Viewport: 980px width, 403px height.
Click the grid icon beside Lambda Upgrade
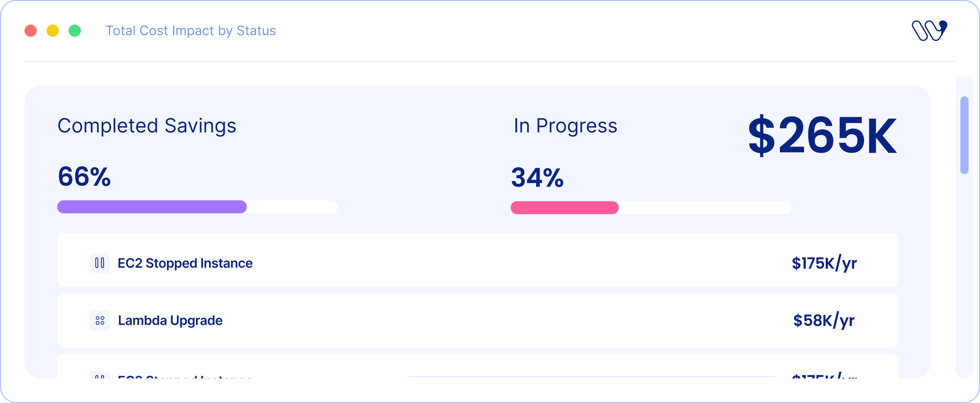[100, 320]
